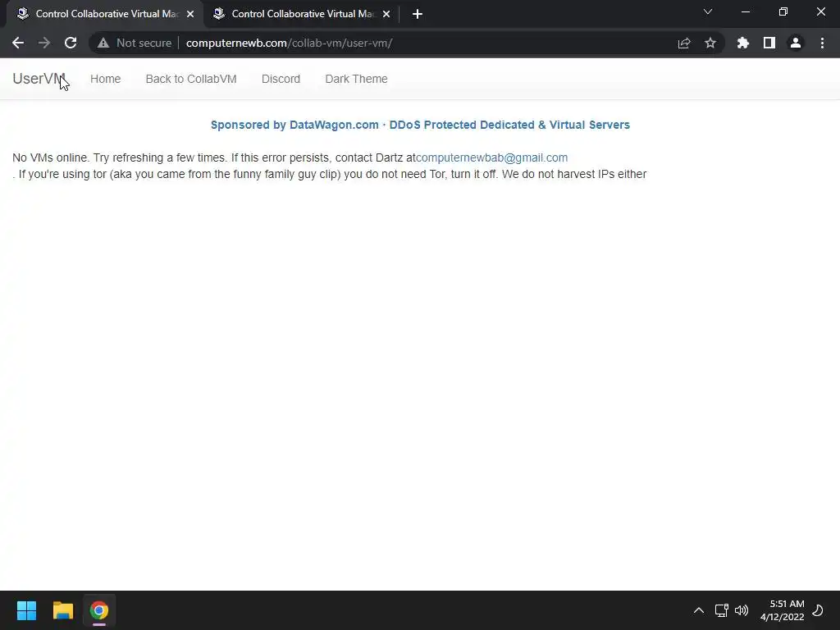The image size is (840, 630).
Task: Click the Not secure warning icon
Action: pyautogui.click(x=103, y=43)
